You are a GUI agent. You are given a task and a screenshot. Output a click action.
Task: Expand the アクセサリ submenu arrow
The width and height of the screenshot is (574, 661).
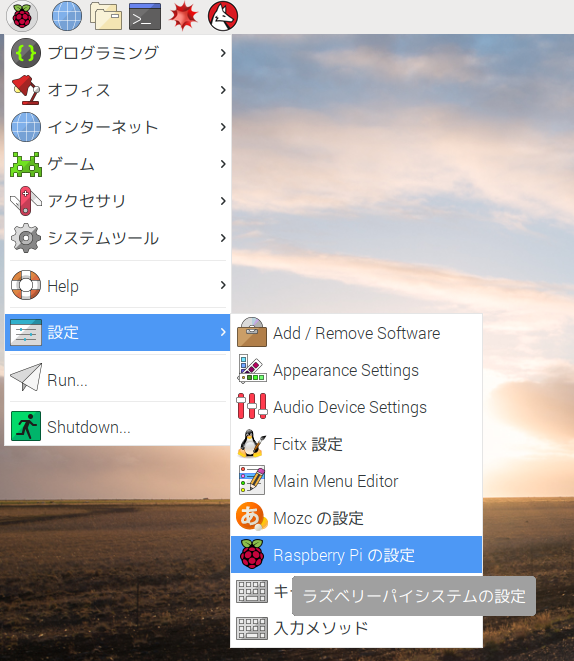pos(223,201)
